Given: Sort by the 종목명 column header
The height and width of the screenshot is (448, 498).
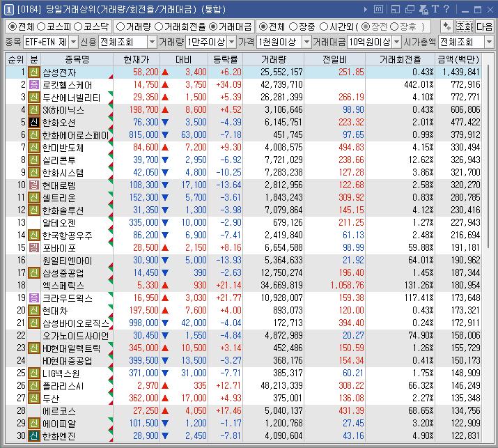Looking at the screenshot, I should [x=77, y=59].
